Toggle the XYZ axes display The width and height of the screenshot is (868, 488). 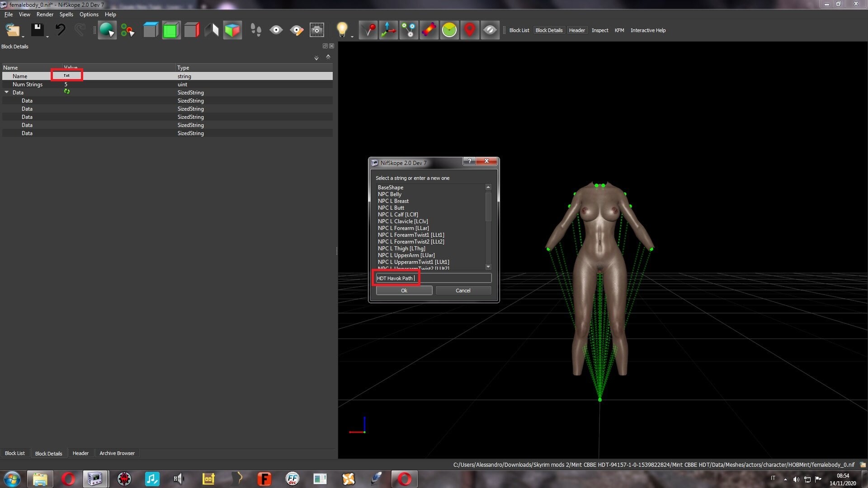pos(389,30)
